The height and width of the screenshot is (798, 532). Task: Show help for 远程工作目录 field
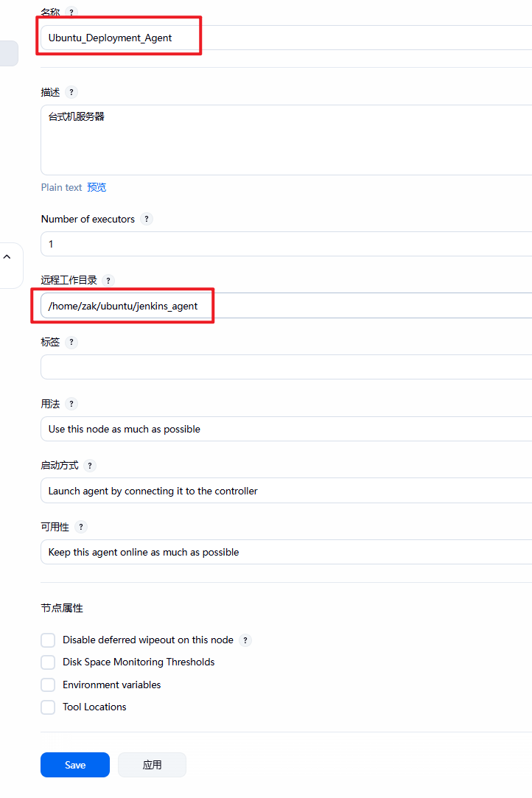point(108,281)
